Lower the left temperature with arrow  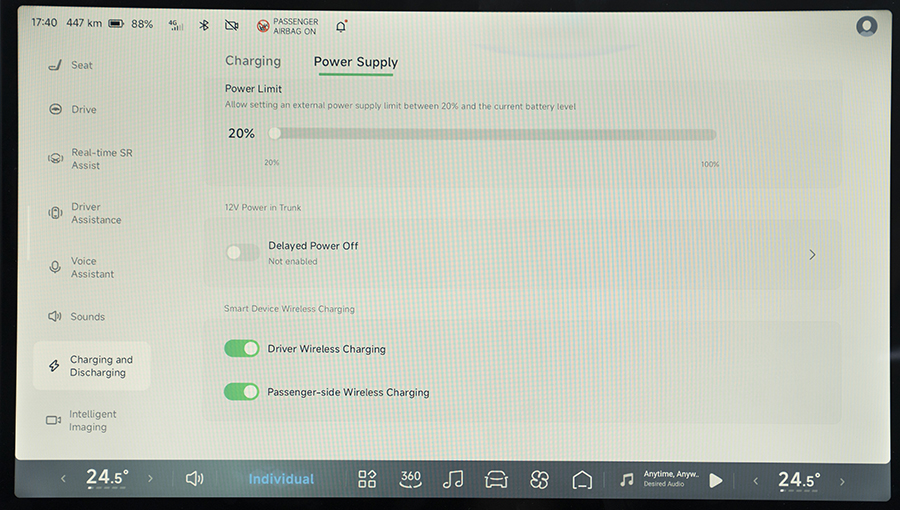(63, 479)
